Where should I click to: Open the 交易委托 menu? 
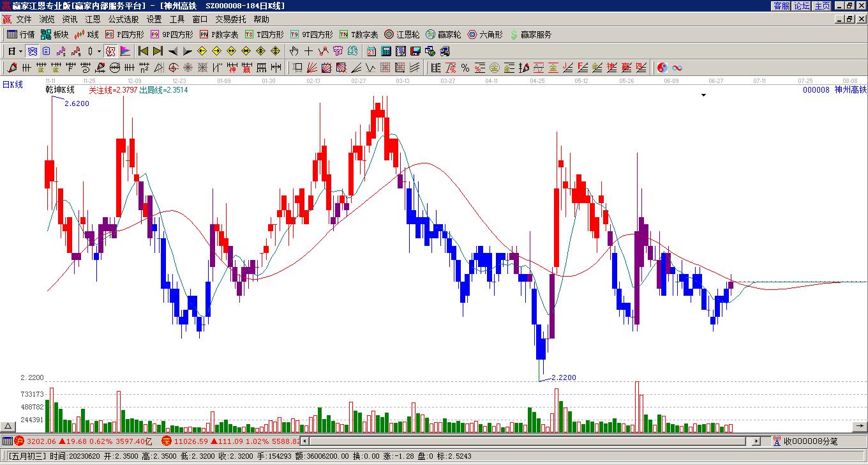(230, 20)
